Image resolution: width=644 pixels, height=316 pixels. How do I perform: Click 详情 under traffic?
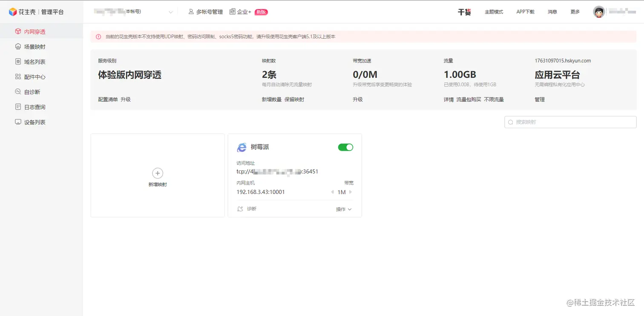coord(448,99)
